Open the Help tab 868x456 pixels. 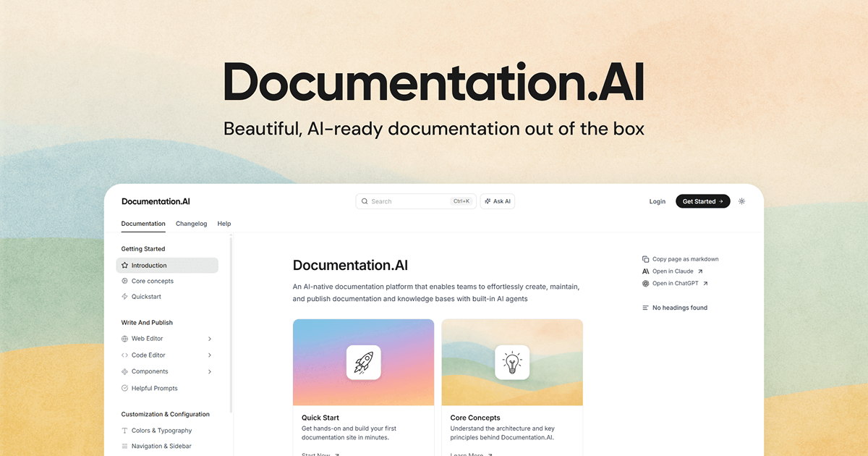(224, 224)
